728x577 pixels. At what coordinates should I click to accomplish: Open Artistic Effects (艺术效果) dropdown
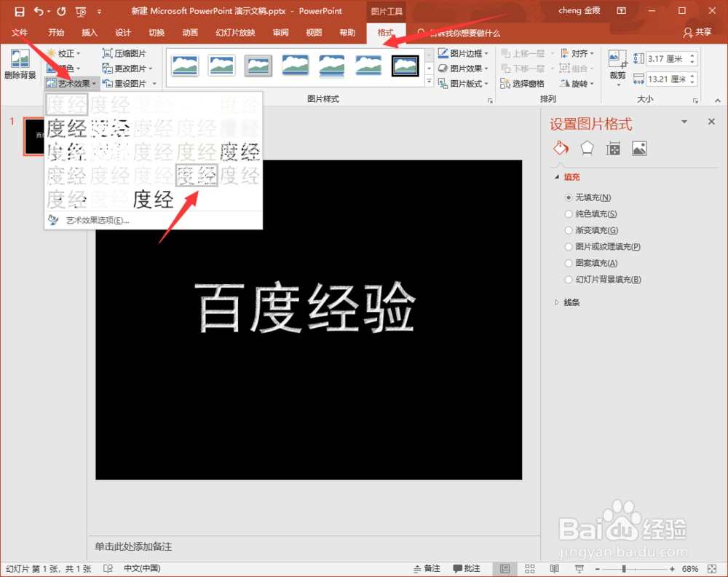click(x=71, y=84)
